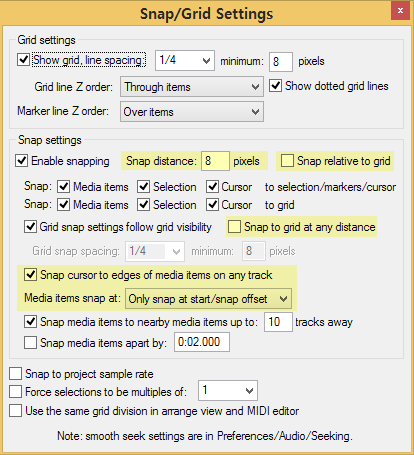Uncheck Cursor snap to selection/markers/cursor
Image resolution: width=414 pixels, height=455 pixels.
pyautogui.click(x=212, y=187)
